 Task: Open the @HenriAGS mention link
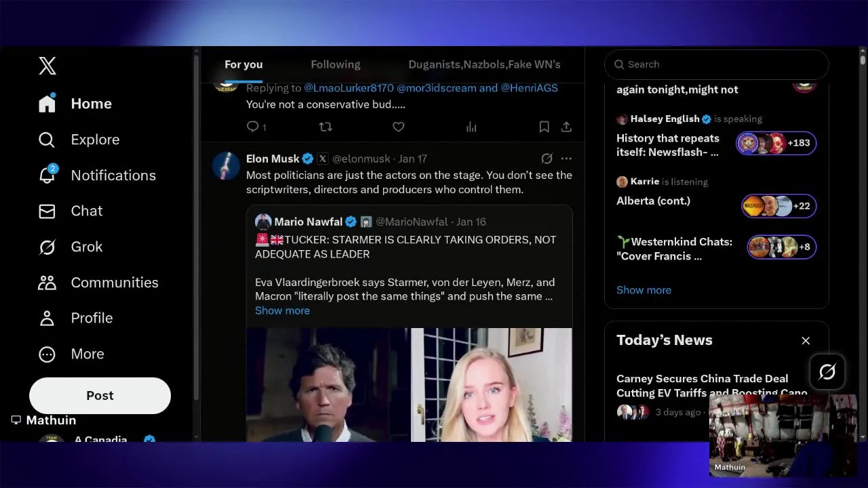529,88
